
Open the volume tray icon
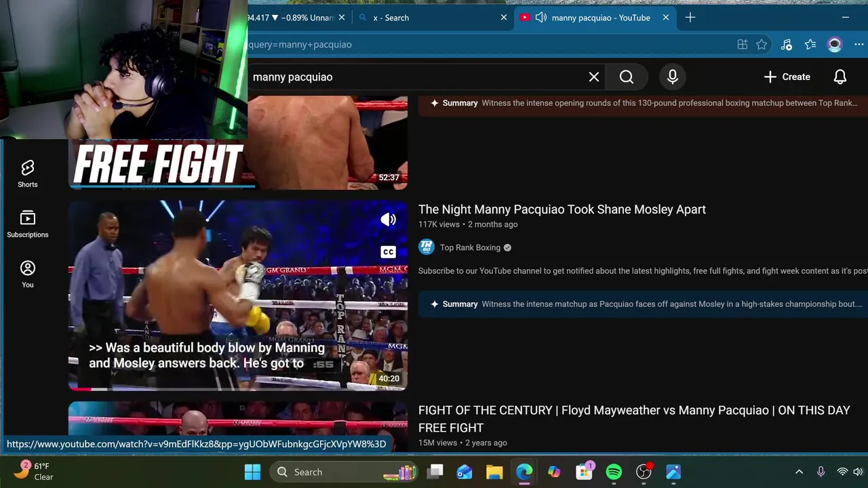[858, 472]
